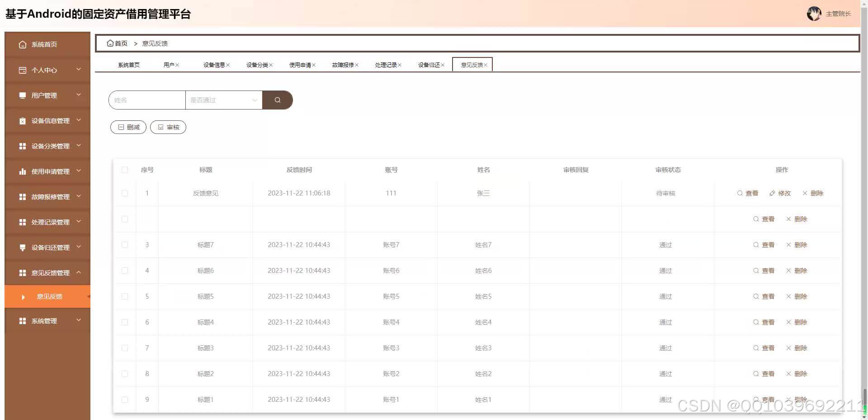Image resolution: width=868 pixels, height=420 pixels.
Task: Delete the 标题6 feedback row
Action: click(797, 271)
